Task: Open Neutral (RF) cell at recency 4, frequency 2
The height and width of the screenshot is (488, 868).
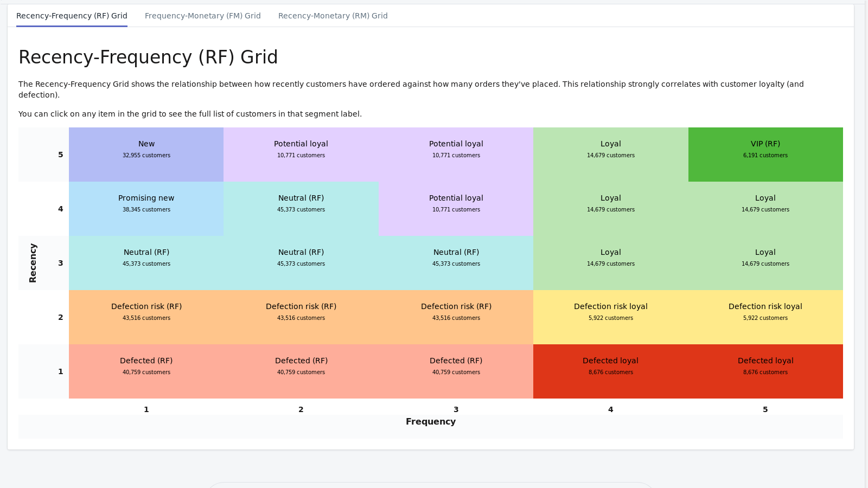Action: (301, 209)
